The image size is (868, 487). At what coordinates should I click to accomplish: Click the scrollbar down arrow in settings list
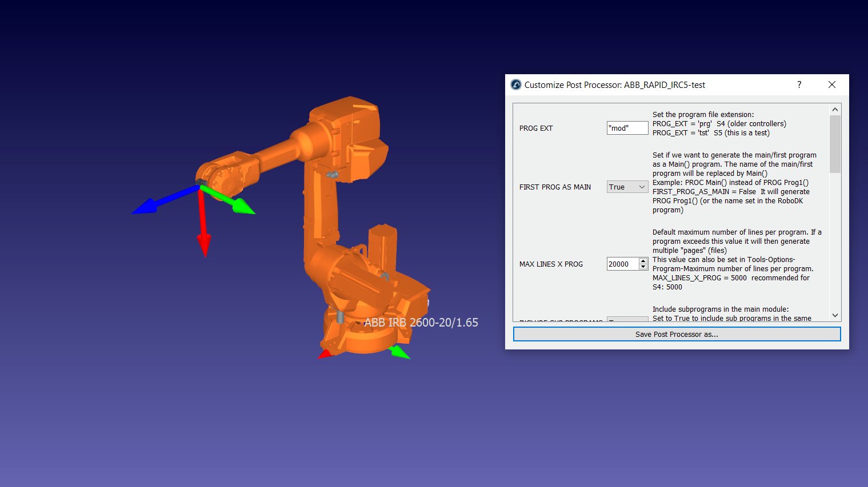[x=835, y=315]
